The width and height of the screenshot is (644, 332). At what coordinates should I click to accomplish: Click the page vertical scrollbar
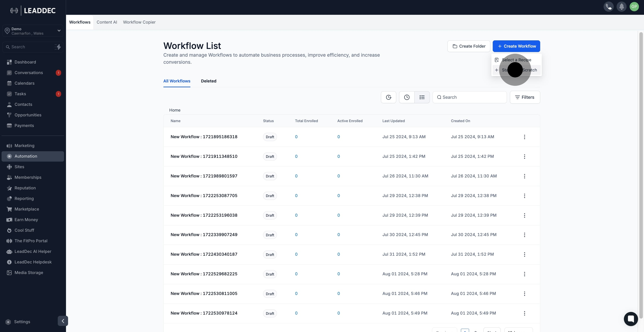pos(640,175)
